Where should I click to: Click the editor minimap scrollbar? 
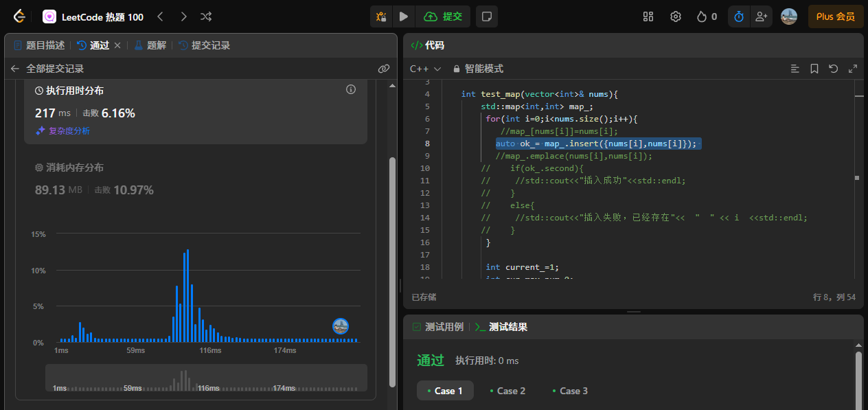tap(858, 179)
